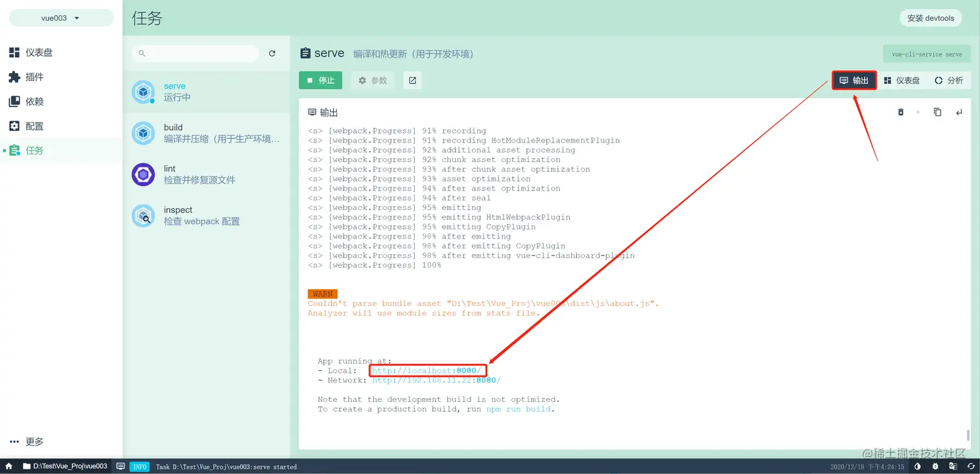Click the 仪表盘 sidebar dashboard icon

click(14, 53)
